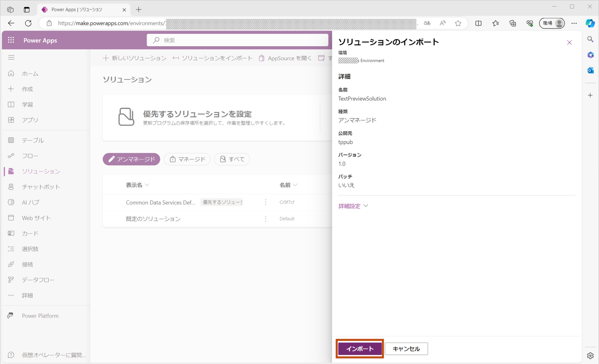Click TextPreviewSolution name text
Screen dimensions: 599x364
click(362, 99)
